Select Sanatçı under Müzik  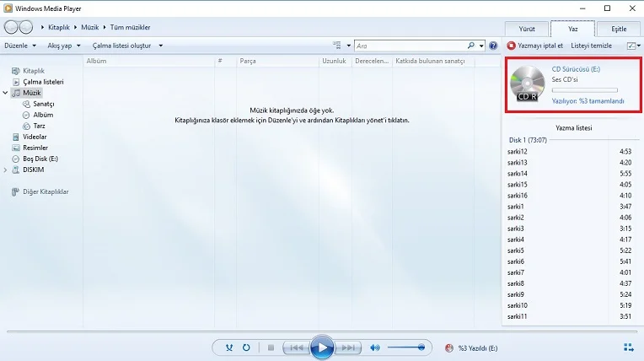[44, 104]
